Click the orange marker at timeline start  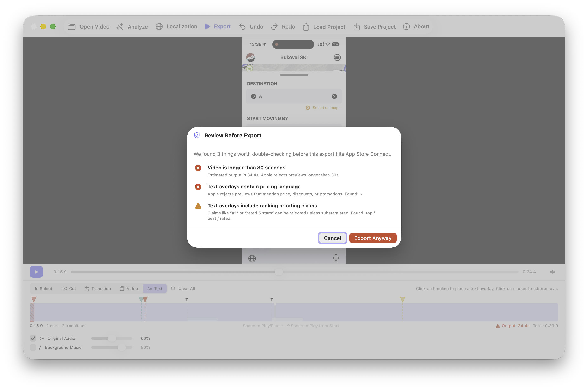(34, 299)
